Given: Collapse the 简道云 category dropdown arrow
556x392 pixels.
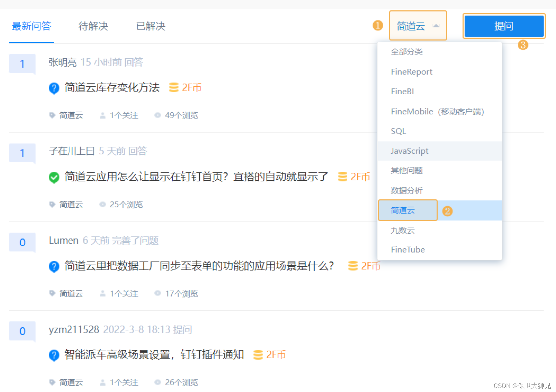Looking at the screenshot, I should 436,26.
